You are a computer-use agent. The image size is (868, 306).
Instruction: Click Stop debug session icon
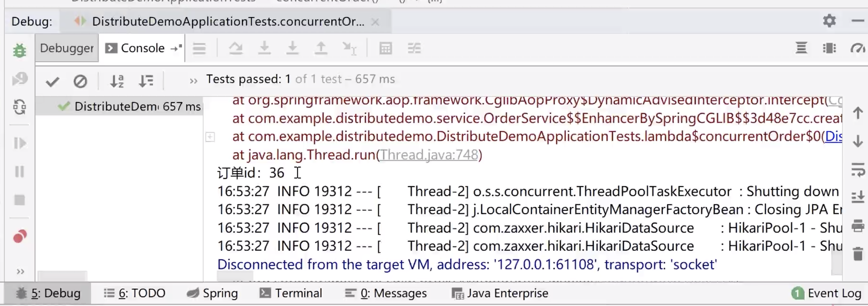click(x=20, y=200)
